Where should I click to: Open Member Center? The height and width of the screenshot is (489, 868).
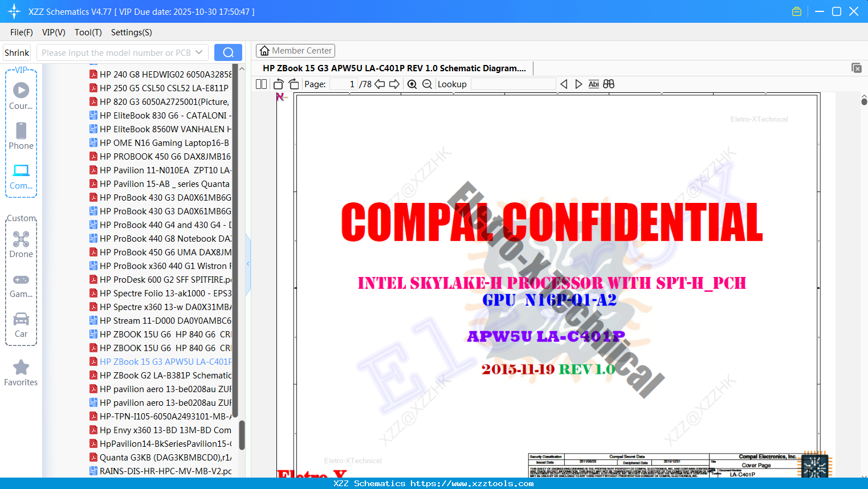(x=295, y=51)
